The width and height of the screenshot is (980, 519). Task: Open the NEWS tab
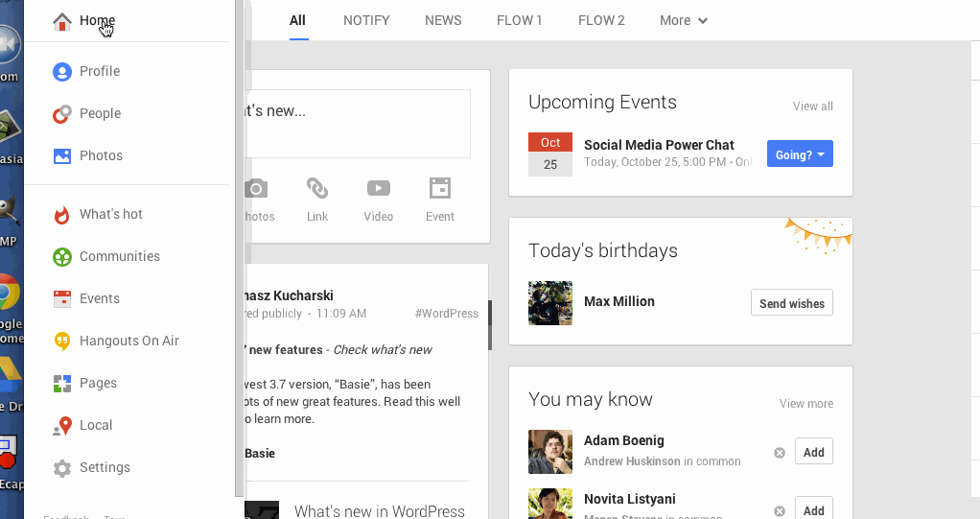[x=443, y=21]
